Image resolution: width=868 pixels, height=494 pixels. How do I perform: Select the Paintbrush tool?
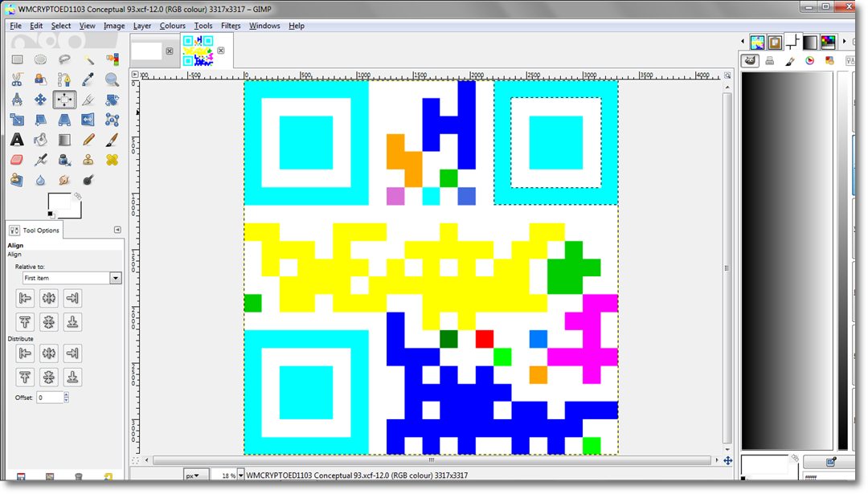(112, 140)
